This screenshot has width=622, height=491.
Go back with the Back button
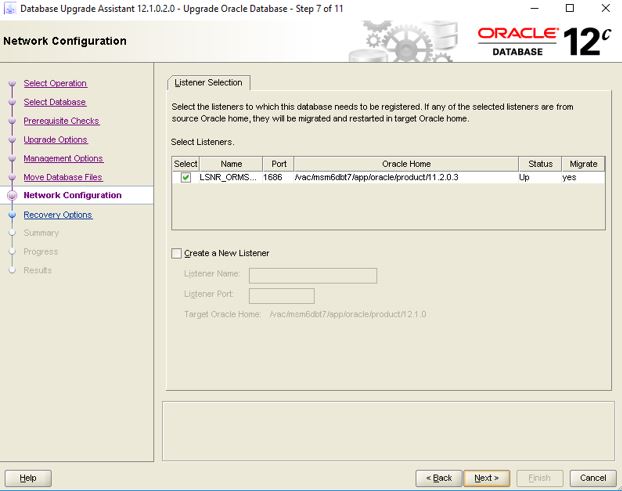point(439,478)
